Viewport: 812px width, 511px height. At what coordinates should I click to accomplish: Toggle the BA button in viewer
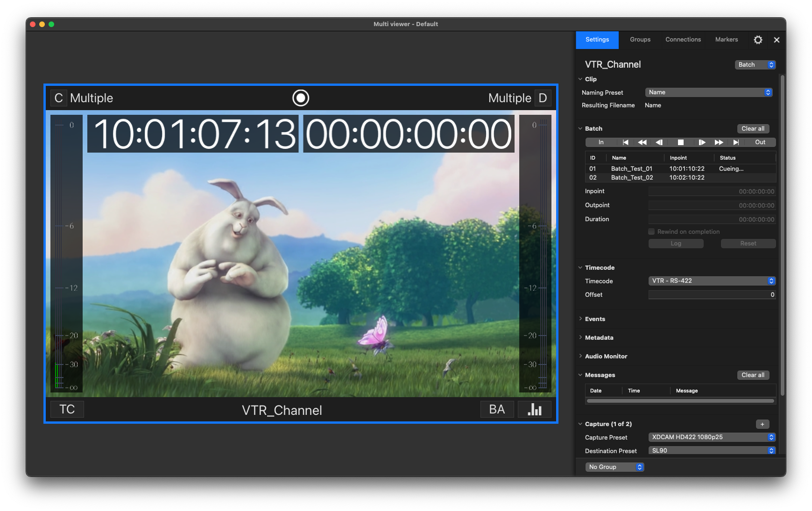[x=497, y=409]
